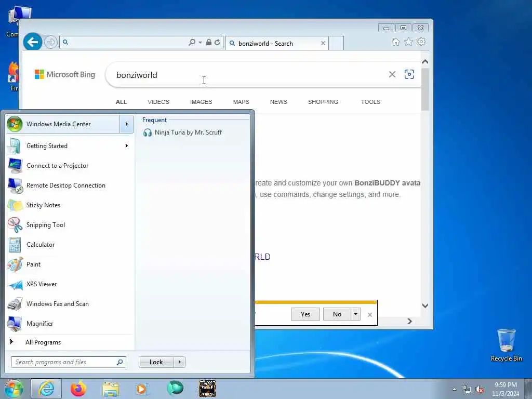Open a new tab in Internet Explorer

(x=336, y=44)
